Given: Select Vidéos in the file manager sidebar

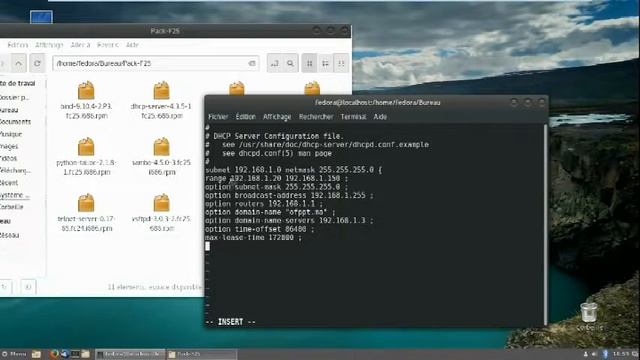Looking at the screenshot, I should pos(9,158).
